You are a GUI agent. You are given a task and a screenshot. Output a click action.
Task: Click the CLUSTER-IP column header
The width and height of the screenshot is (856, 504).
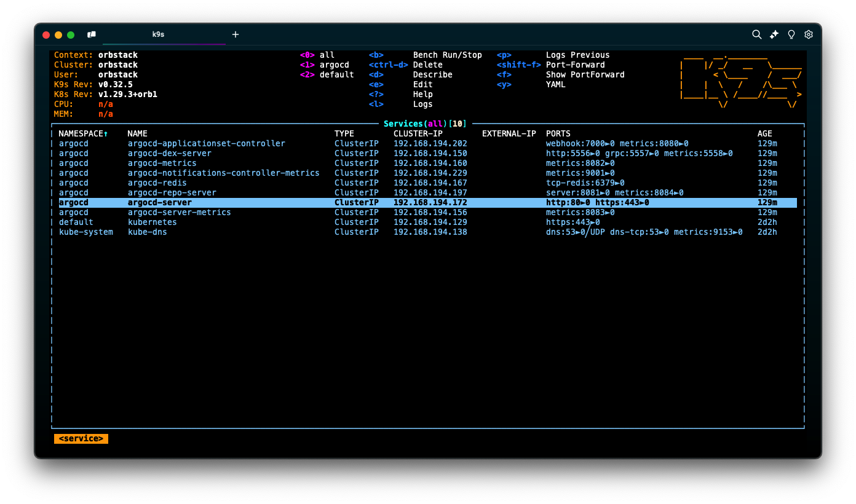[x=418, y=133]
